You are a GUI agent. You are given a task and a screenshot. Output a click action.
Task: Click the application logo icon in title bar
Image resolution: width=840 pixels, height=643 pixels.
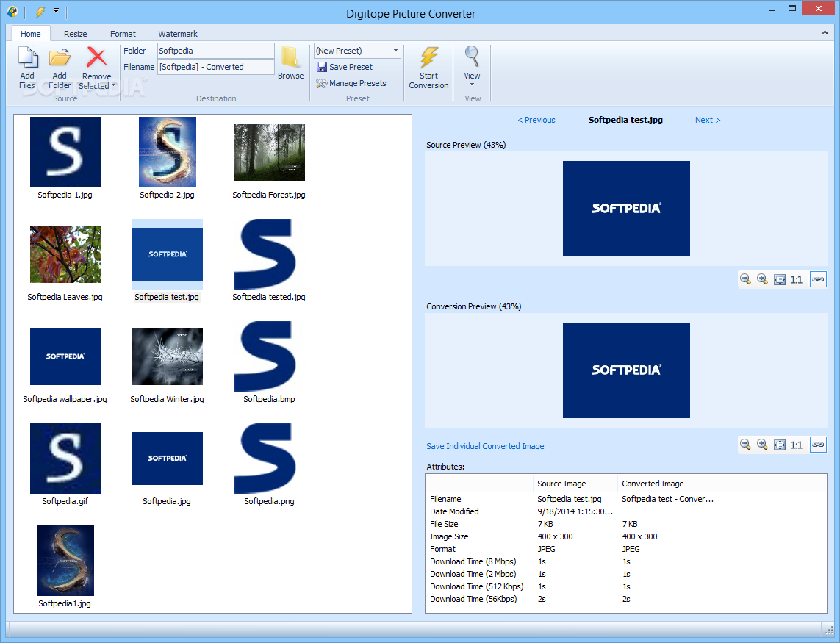click(12, 11)
